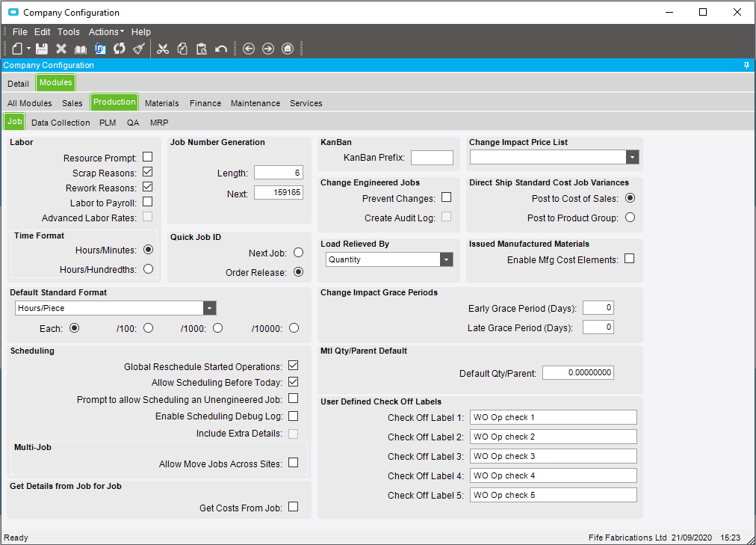Select the Production tab

[x=114, y=102]
